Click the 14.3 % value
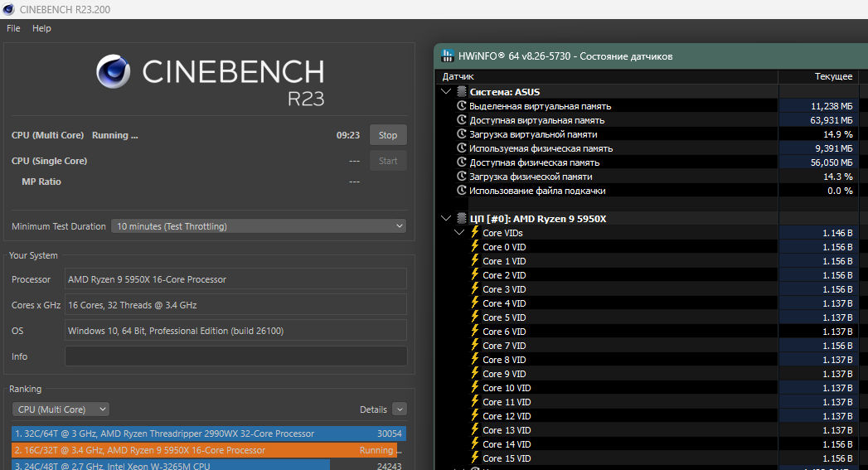The height and width of the screenshot is (470, 868). [x=838, y=177]
